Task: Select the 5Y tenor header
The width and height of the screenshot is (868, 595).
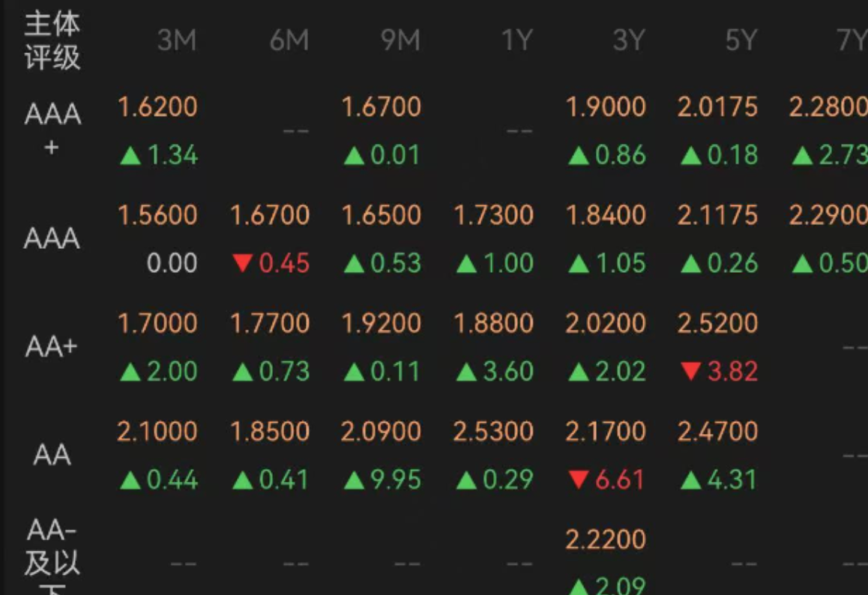Action: [x=741, y=40]
